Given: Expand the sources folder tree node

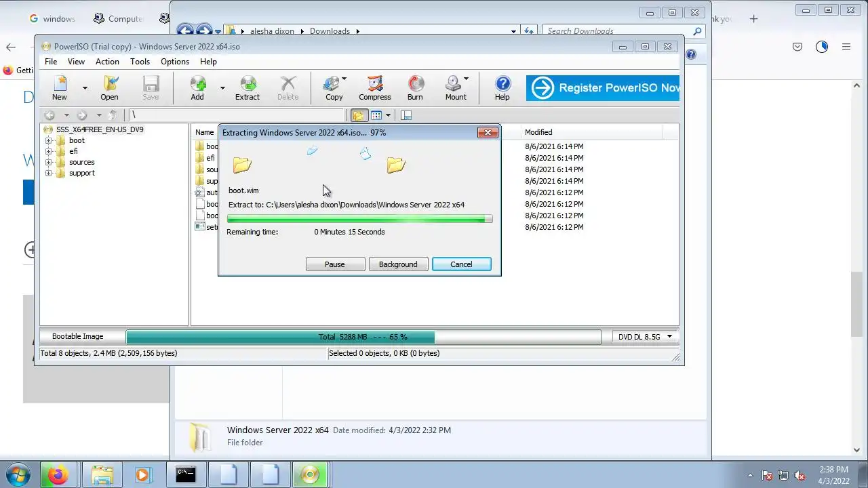Looking at the screenshot, I should pyautogui.click(x=48, y=163).
